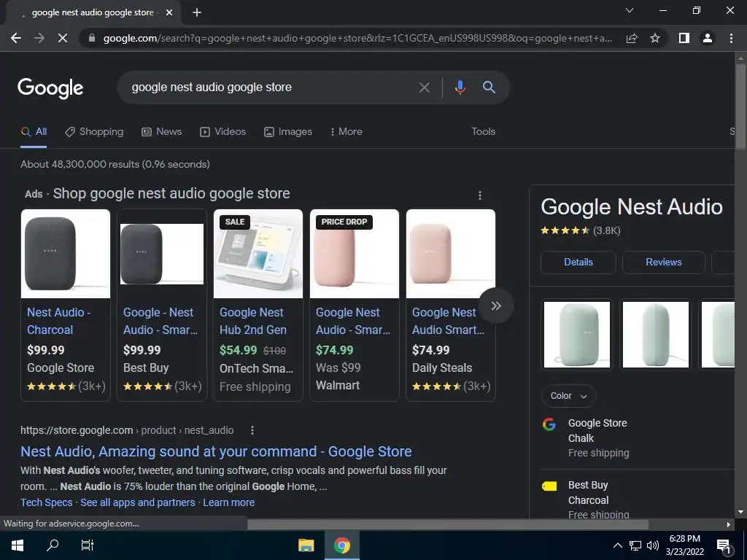This screenshot has width=747, height=560.
Task: Open the Chrome profile icon
Action: tap(708, 38)
